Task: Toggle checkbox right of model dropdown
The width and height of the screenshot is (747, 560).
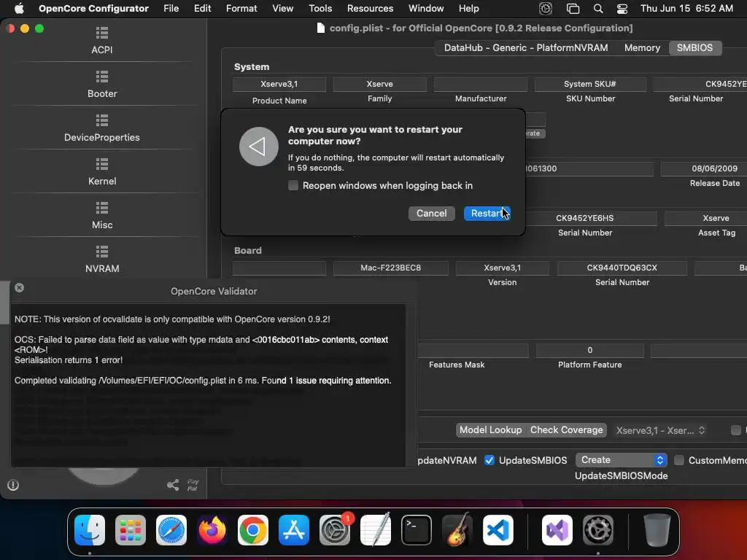Action: [736, 430]
